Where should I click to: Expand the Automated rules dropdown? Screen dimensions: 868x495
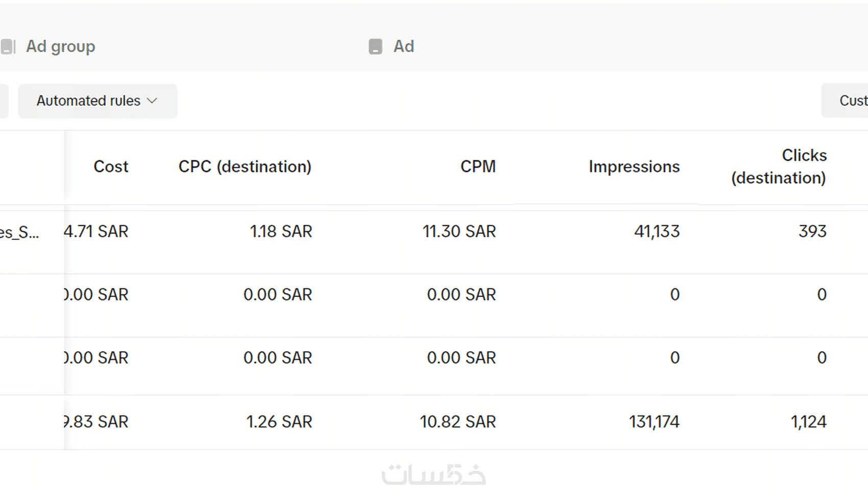97,101
